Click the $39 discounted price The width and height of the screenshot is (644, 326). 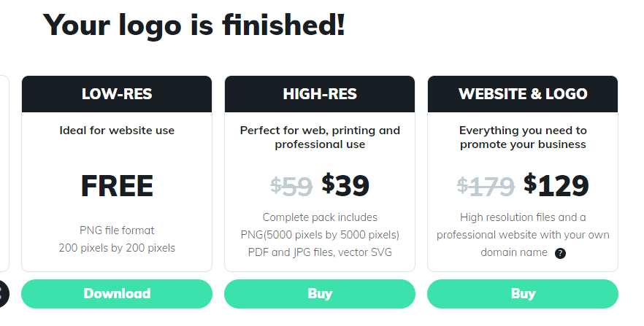click(x=345, y=185)
